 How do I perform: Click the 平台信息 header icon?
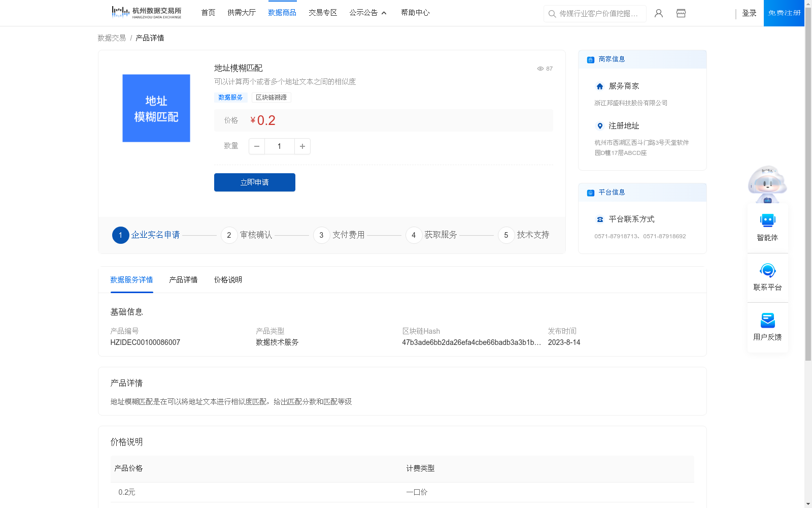pyautogui.click(x=591, y=193)
